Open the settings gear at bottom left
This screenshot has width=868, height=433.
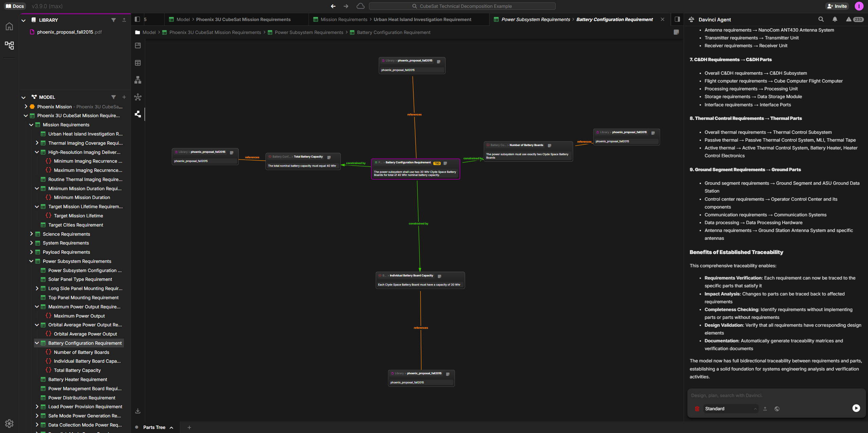pos(9,423)
